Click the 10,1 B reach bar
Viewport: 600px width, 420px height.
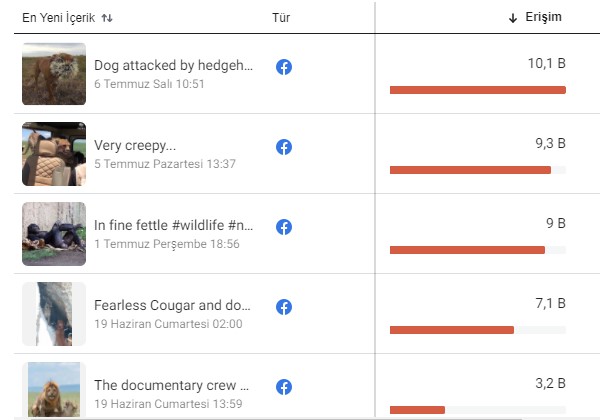tap(478, 90)
